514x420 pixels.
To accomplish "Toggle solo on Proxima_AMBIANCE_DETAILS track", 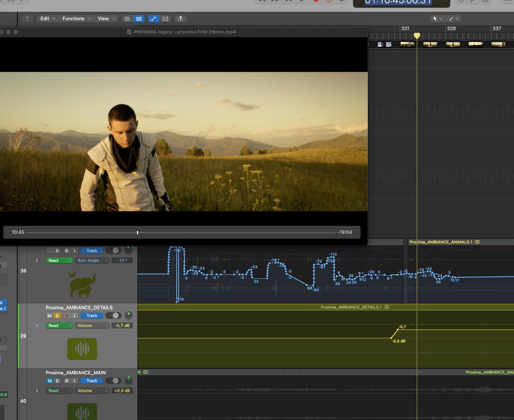I will pyautogui.click(x=57, y=316).
